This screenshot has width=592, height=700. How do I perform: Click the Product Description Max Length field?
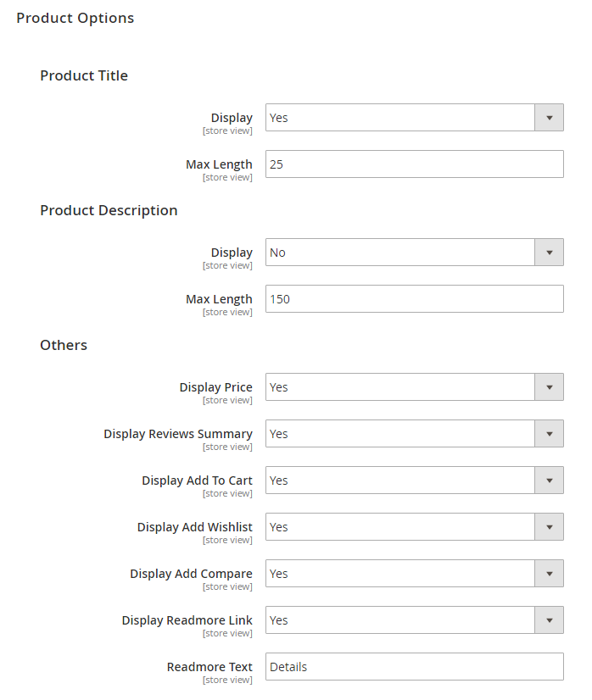tap(414, 298)
